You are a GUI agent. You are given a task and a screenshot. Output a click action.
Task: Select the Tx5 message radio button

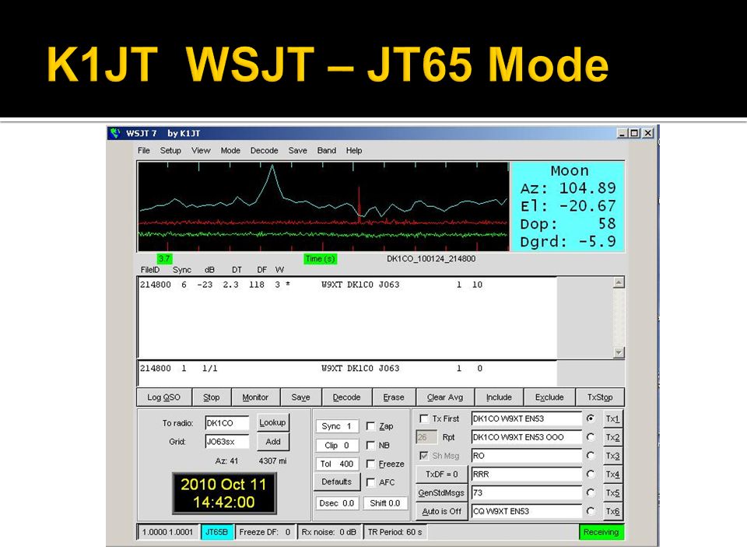point(591,493)
